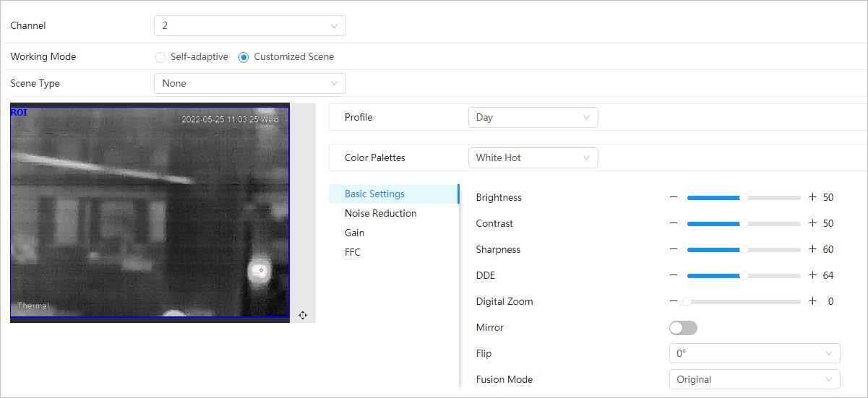Screen dimensions: 868x398
Task: Click the DDE slider track
Action: click(744, 275)
